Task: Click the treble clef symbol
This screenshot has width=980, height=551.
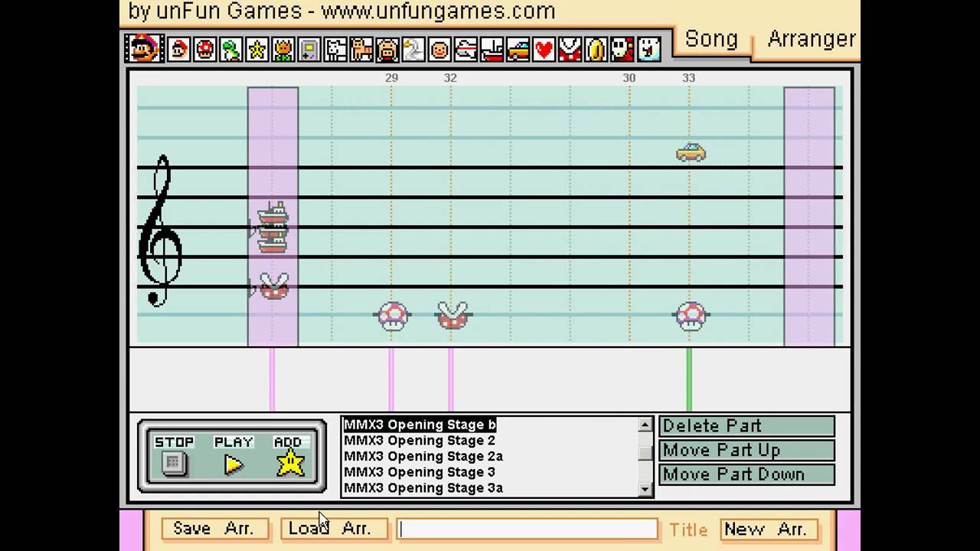Action: tap(161, 231)
